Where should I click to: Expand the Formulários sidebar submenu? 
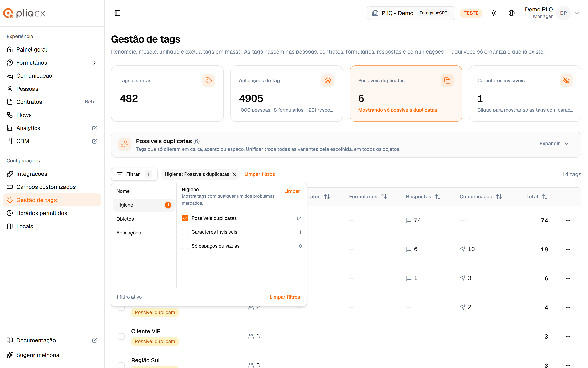95,63
